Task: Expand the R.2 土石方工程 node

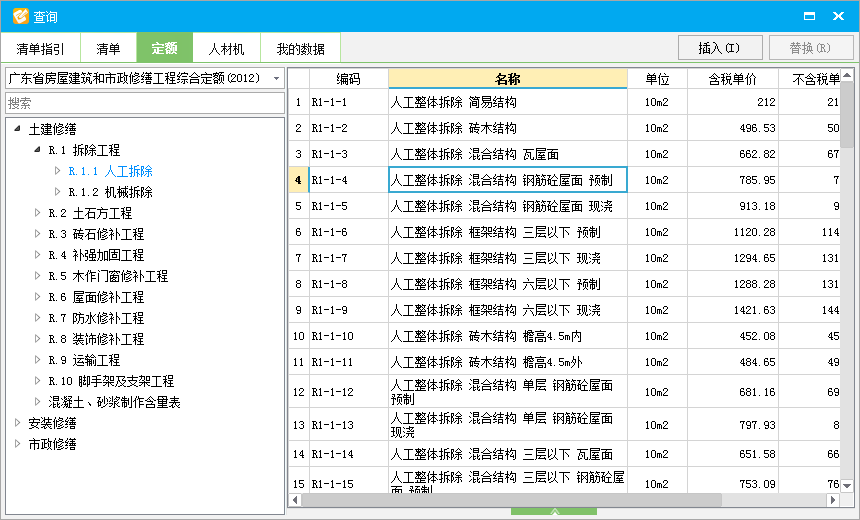Action: tap(37, 212)
